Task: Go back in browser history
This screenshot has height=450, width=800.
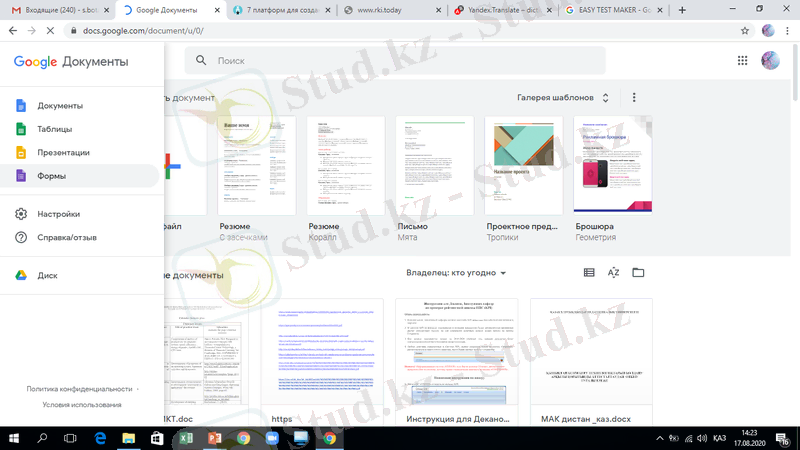Action: pyautogui.click(x=13, y=31)
